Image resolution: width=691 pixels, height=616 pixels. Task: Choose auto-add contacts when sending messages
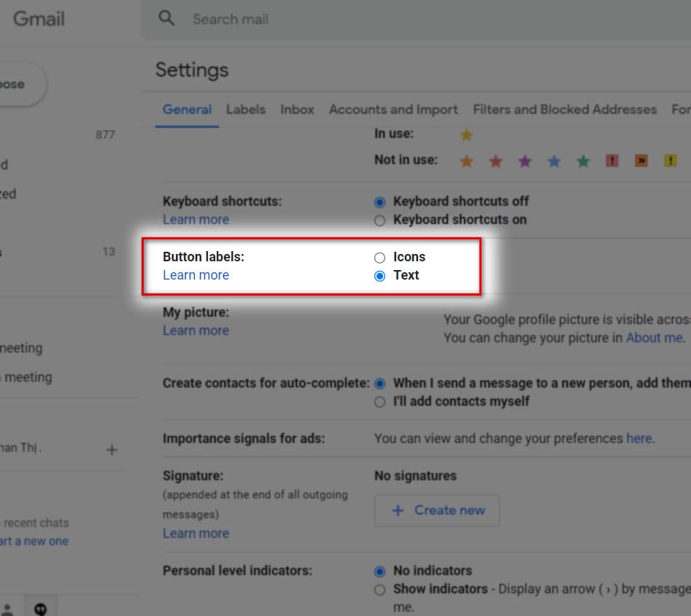coord(379,384)
